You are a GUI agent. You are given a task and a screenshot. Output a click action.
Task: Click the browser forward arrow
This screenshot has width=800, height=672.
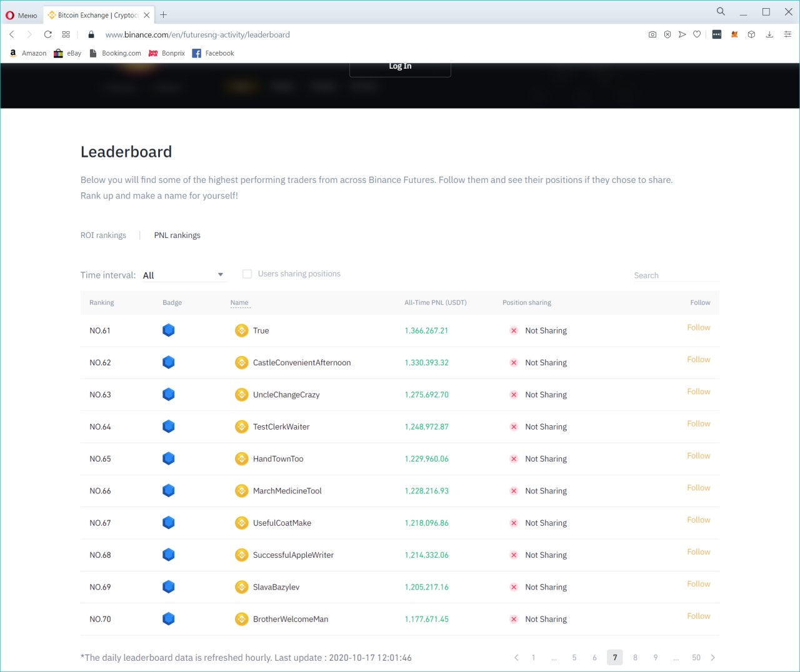tap(29, 34)
